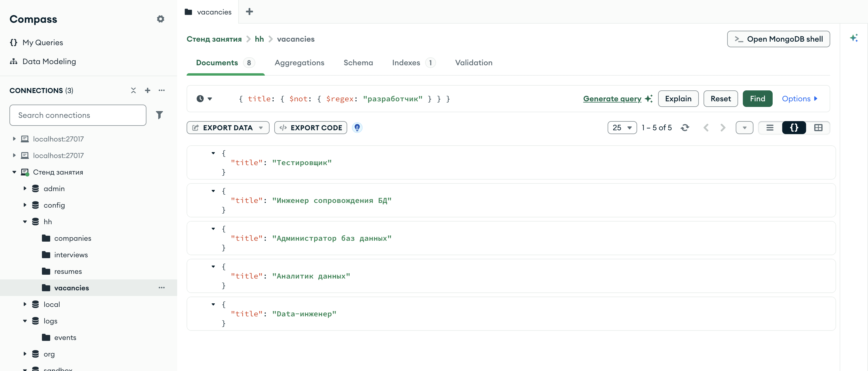Image resolution: width=868 pixels, height=371 pixels.
Task: Add new connection plus icon
Action: click(148, 90)
